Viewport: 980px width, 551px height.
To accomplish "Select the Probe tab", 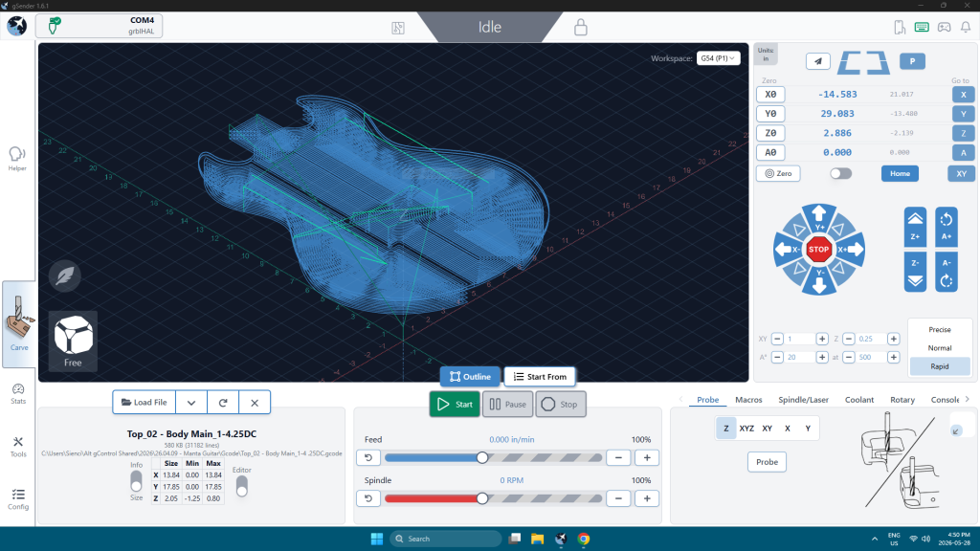I will tap(707, 400).
